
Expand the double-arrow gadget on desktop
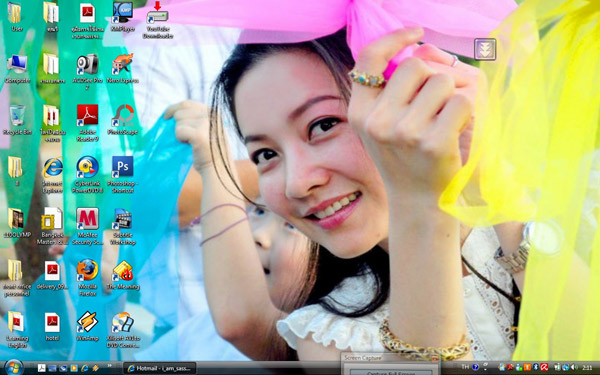[485, 49]
